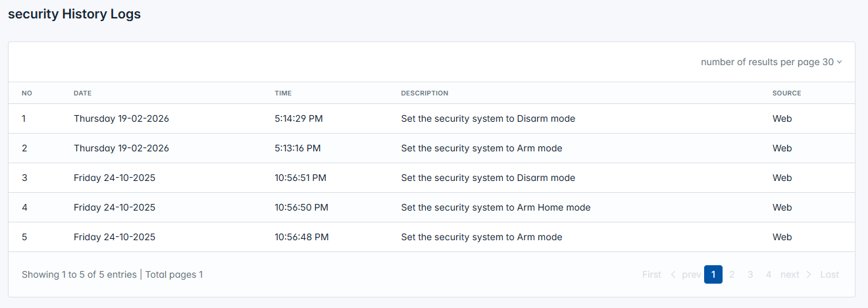868x308 pixels.
Task: Click the Showing 1 to 5 entries text
Action: 79,274
